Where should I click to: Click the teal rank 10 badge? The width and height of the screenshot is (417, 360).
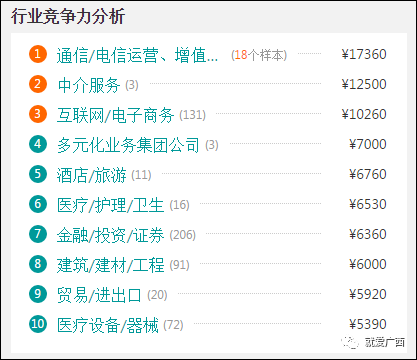click(38, 324)
